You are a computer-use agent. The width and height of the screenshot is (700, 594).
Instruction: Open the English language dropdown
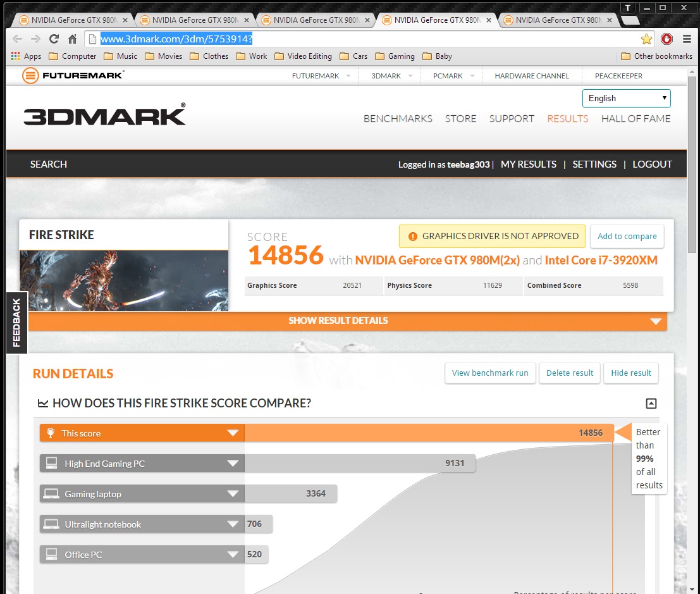pyautogui.click(x=627, y=98)
